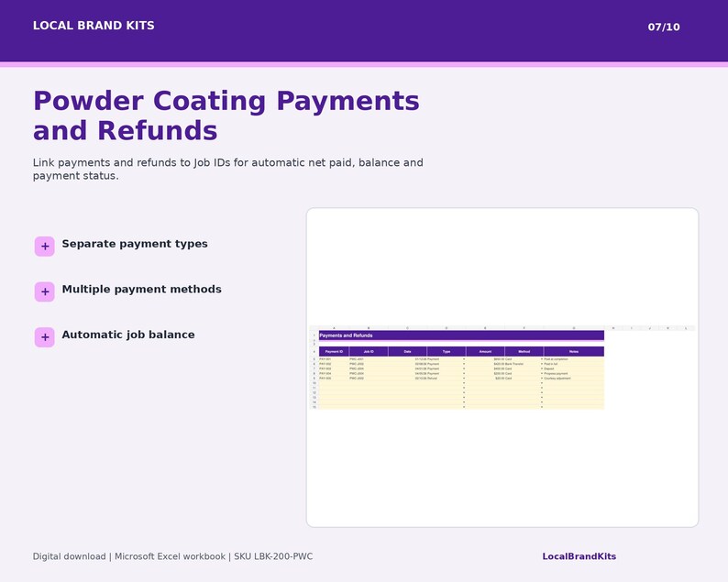Click the plus icon beside Separate payment types
The image size is (728, 582).
coord(45,246)
